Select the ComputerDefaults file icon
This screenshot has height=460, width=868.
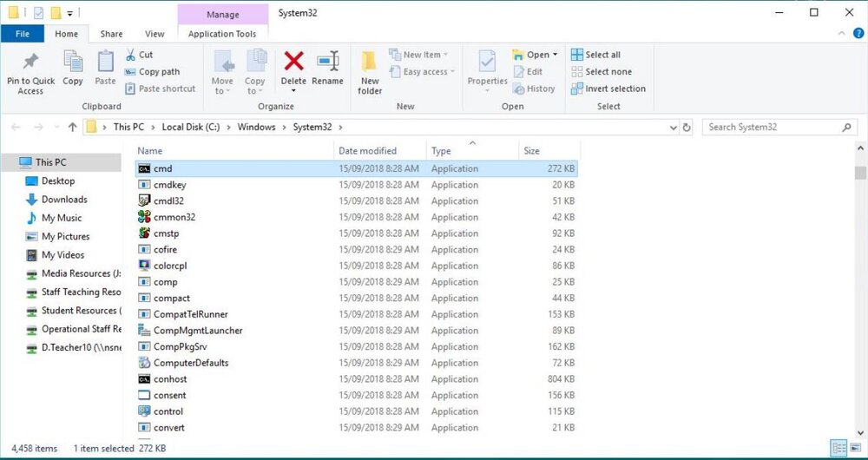144,363
